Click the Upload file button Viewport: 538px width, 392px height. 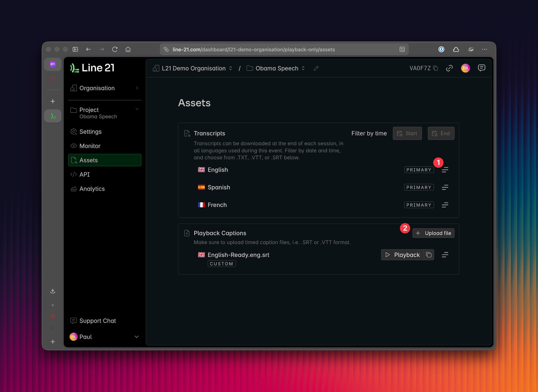click(433, 233)
